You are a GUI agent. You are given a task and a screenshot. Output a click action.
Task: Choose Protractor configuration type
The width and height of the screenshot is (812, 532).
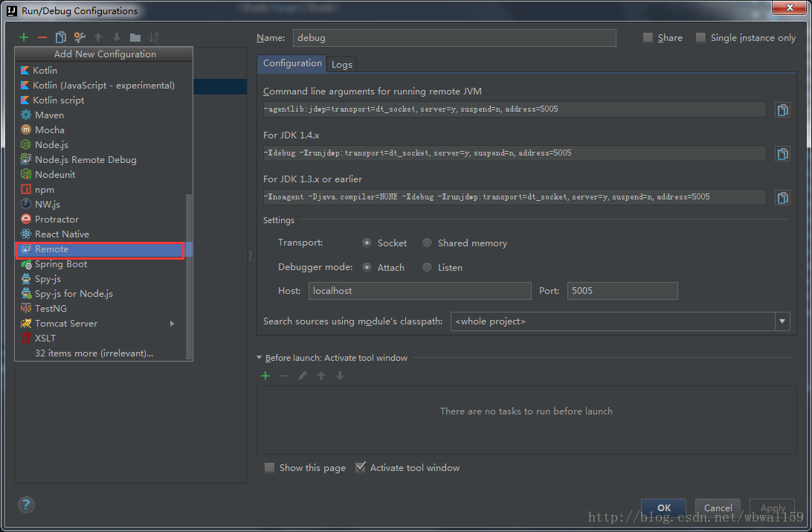coord(101,219)
